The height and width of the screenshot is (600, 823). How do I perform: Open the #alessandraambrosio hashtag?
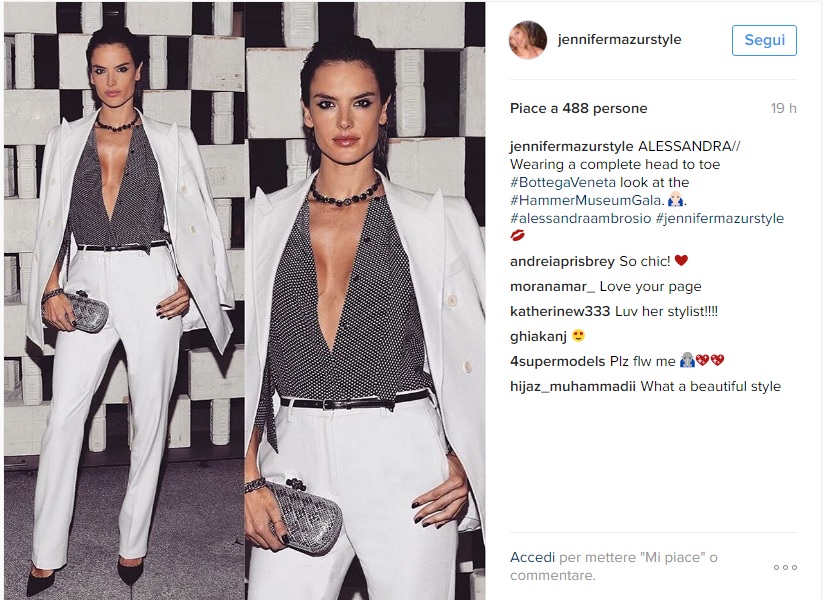(x=581, y=218)
